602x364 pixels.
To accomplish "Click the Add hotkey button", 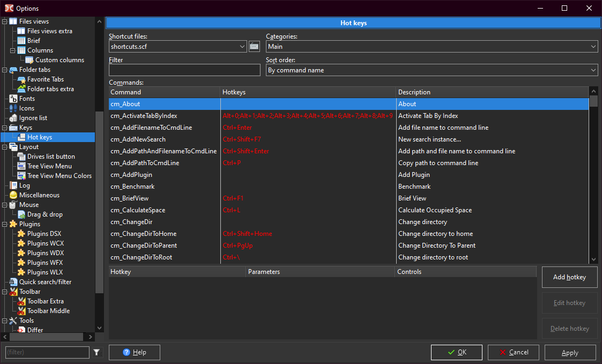I will pyautogui.click(x=569, y=277).
